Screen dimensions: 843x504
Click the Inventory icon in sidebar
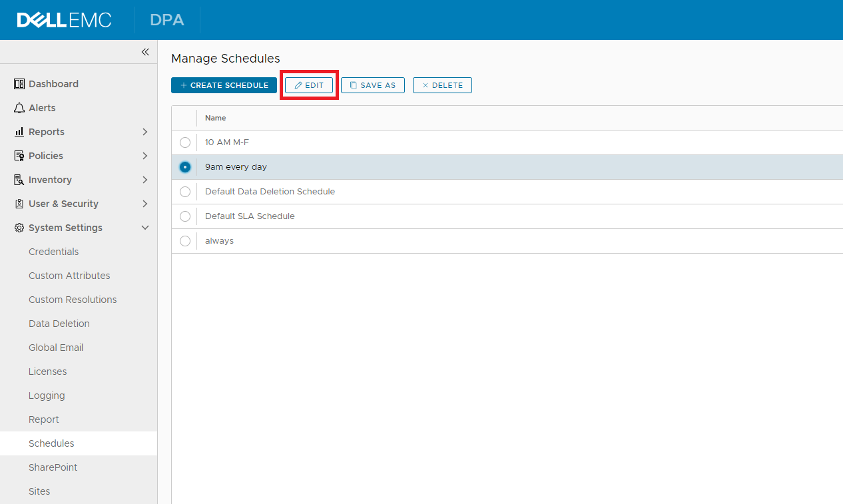tap(19, 180)
